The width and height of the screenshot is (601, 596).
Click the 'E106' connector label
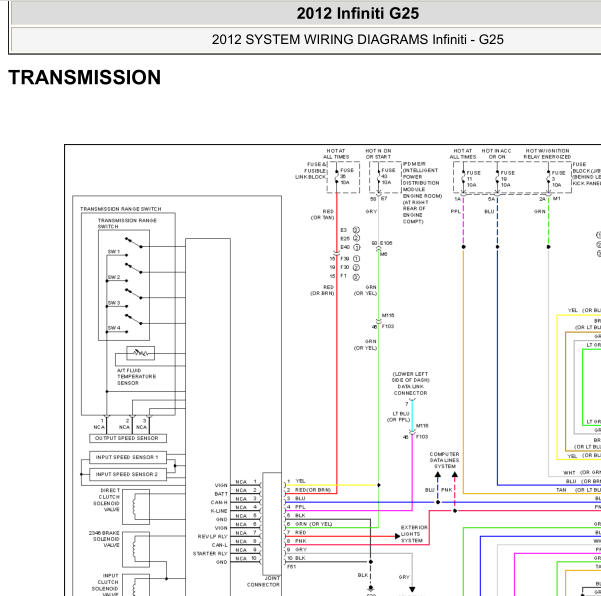point(387,243)
